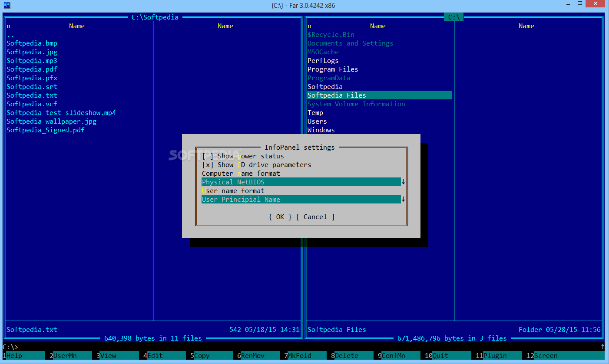The width and height of the screenshot is (609, 364).
Task: Select Softpedia wallpaper.jpg file
Action: (51, 121)
